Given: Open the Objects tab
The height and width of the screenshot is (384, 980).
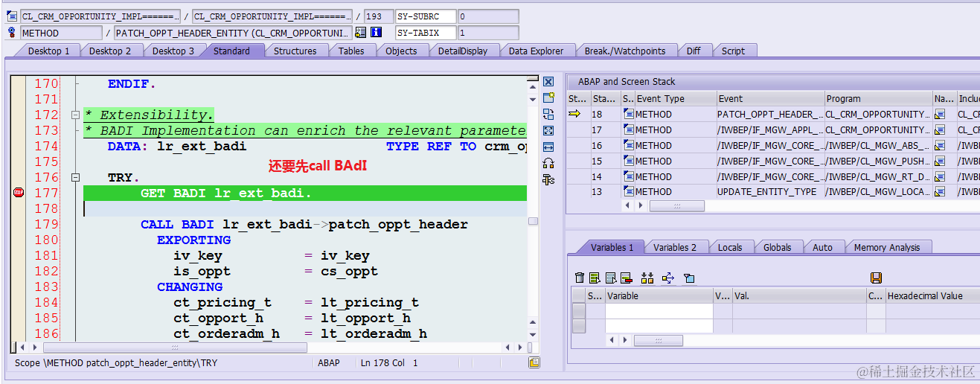Looking at the screenshot, I should point(401,51).
